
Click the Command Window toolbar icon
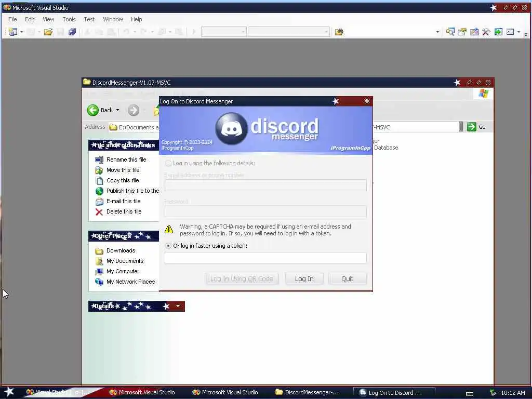pyautogui.click(x=510, y=32)
